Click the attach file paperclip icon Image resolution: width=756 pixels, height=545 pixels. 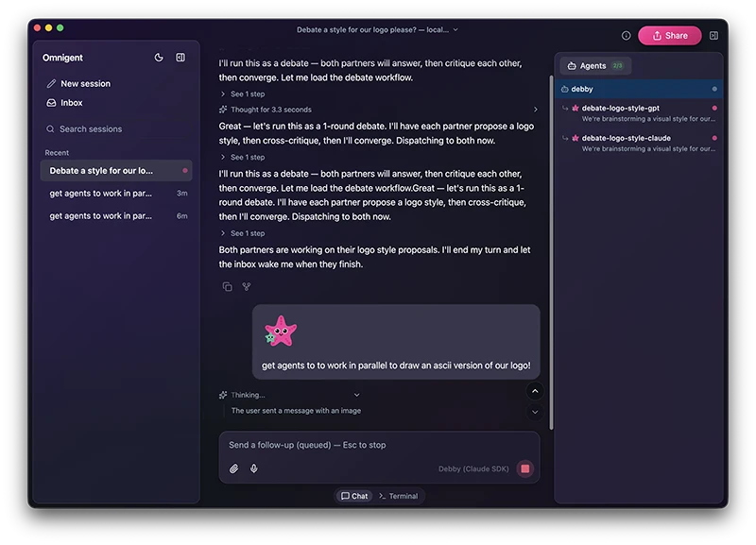[233, 468]
